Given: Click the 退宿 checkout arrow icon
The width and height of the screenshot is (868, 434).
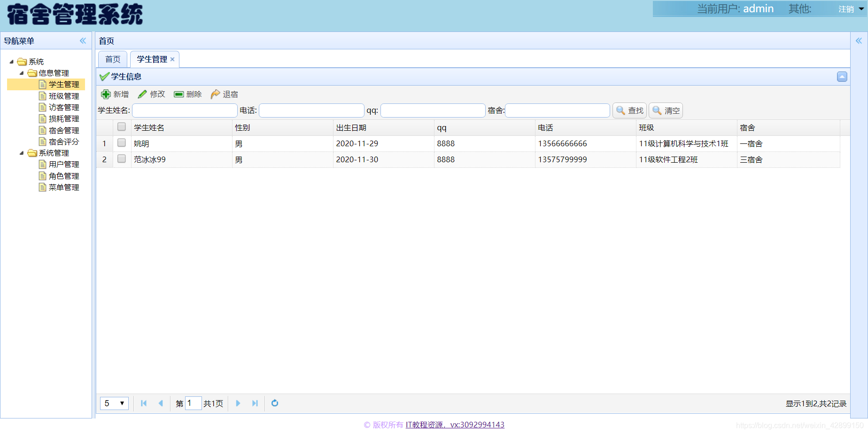Looking at the screenshot, I should [x=215, y=95].
